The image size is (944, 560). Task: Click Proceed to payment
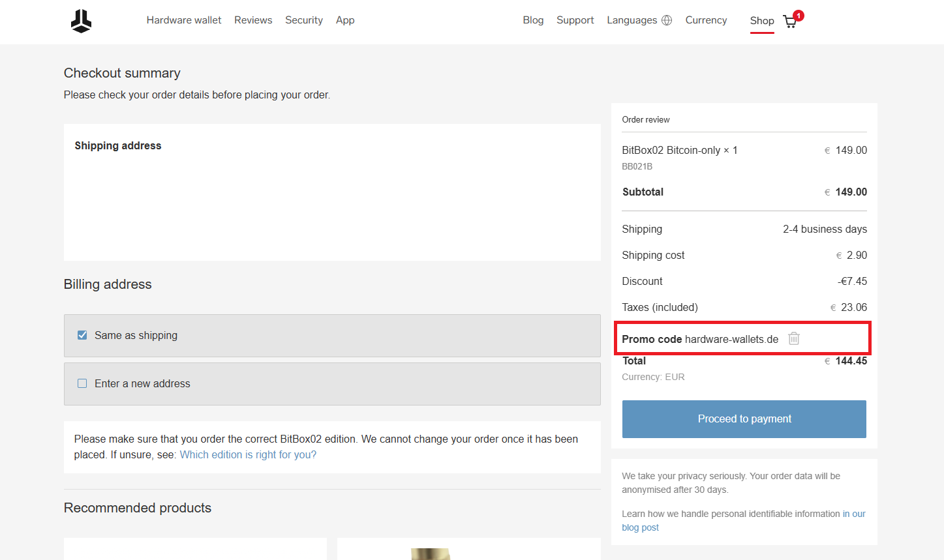[x=744, y=419]
